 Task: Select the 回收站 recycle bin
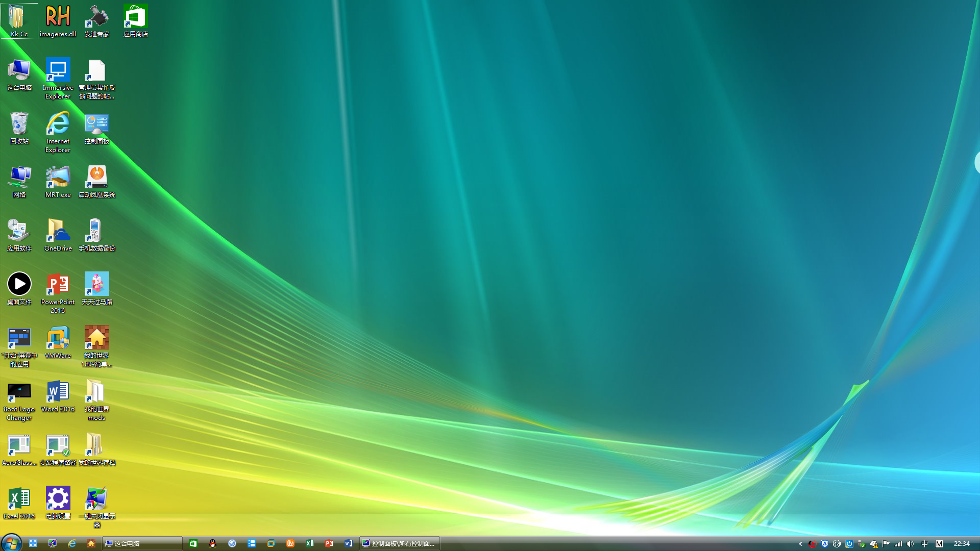coord(19,128)
